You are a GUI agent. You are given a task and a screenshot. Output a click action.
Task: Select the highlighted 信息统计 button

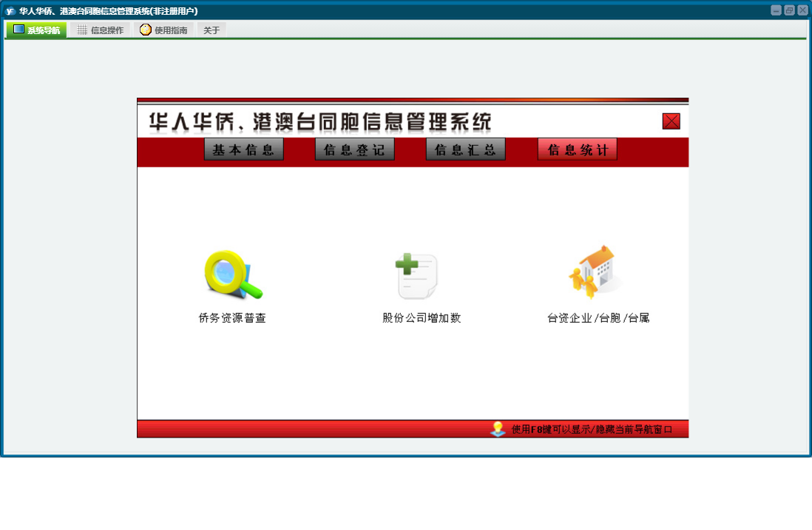(578, 150)
